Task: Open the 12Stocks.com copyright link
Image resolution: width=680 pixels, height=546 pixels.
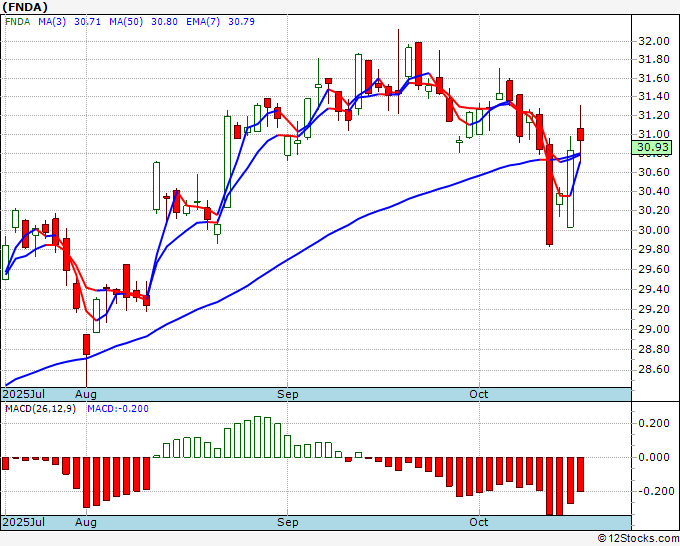Action: pos(638,538)
